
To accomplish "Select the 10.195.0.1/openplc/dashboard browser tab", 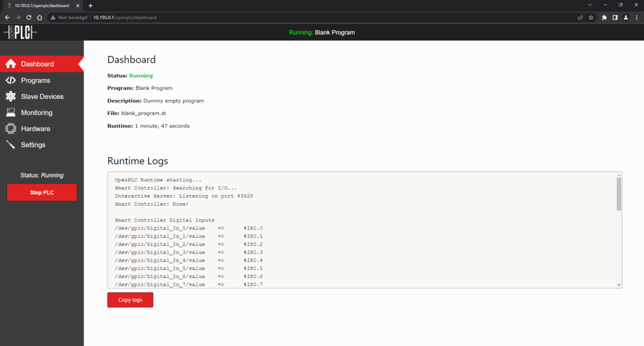I will [x=42, y=5].
